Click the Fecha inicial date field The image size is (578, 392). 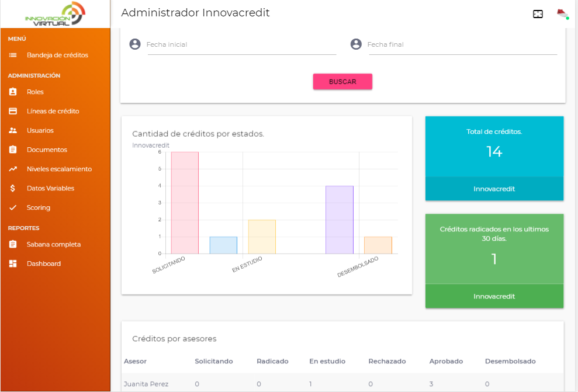[241, 45]
